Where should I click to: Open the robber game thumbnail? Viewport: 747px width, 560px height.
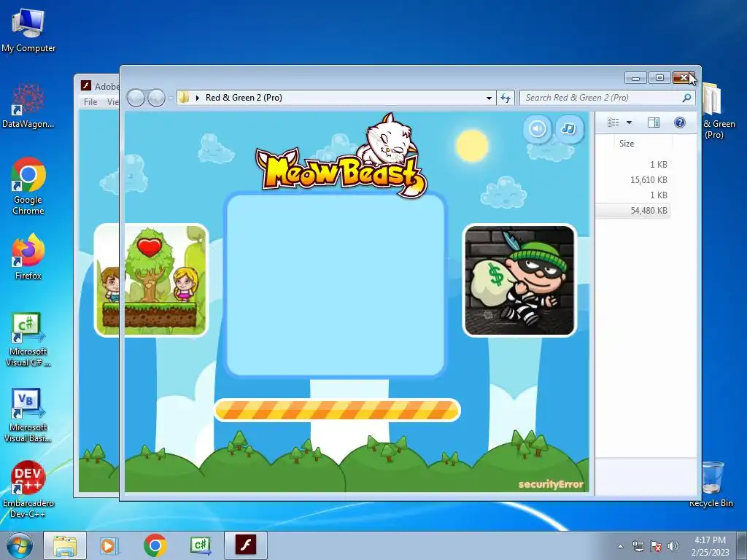point(519,281)
